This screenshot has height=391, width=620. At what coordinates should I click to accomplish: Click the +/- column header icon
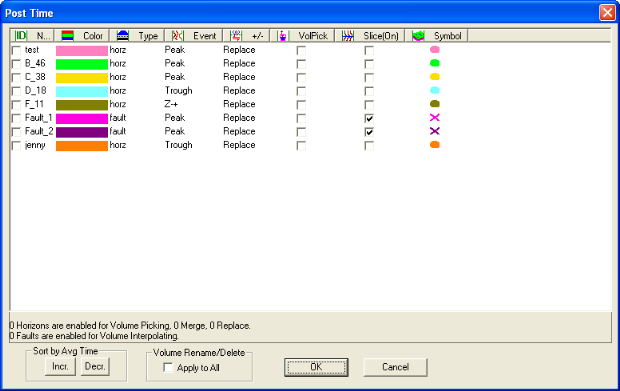(x=236, y=36)
